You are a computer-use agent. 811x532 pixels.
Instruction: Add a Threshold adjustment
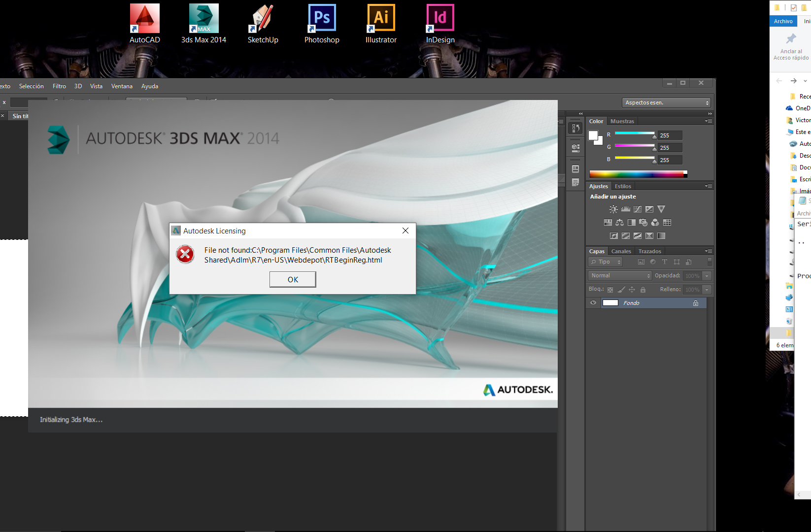coord(638,236)
